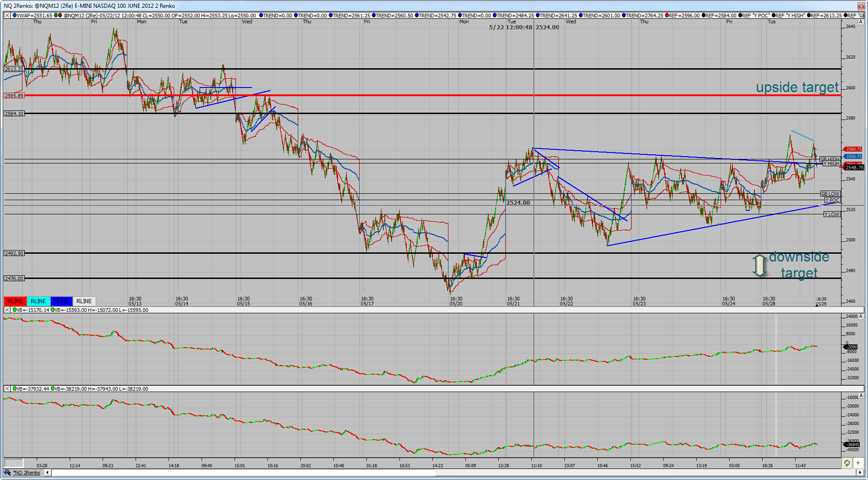Close the main price chart pane
Screen dimensions: 868x480
[x=7, y=15]
